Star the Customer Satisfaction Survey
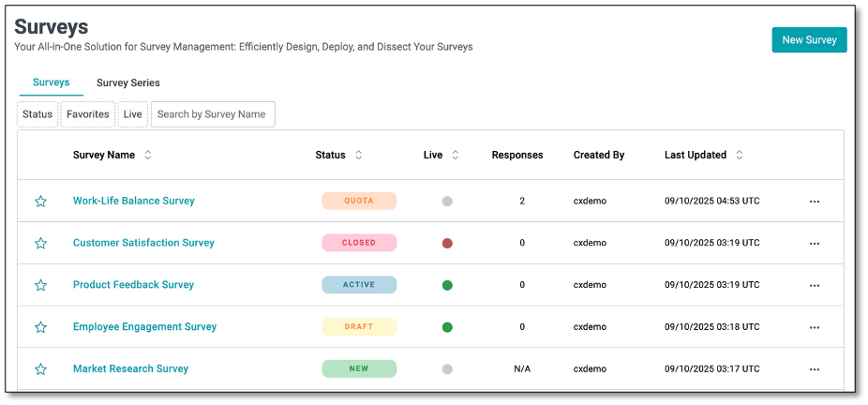The image size is (868, 405). tap(40, 244)
